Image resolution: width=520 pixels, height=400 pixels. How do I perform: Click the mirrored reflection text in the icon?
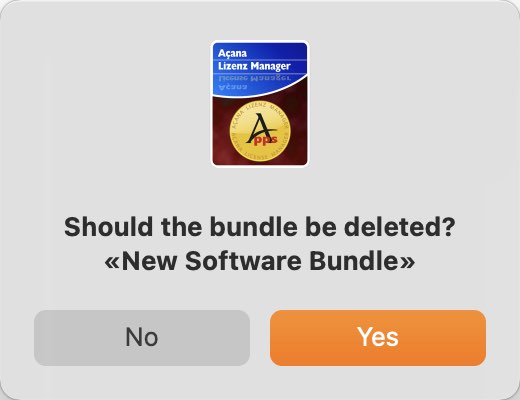click(254, 82)
